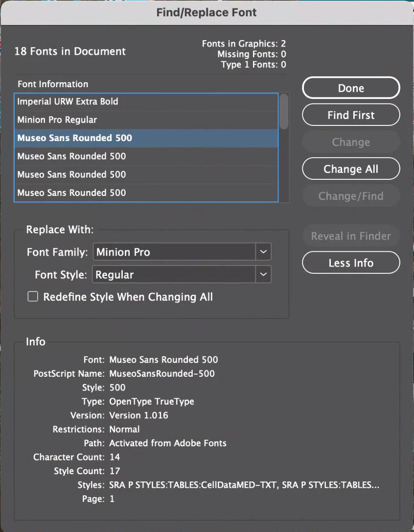This screenshot has height=532, width=414.
Task: Click the Activated from Adobe Fonts path
Action: coord(168,443)
